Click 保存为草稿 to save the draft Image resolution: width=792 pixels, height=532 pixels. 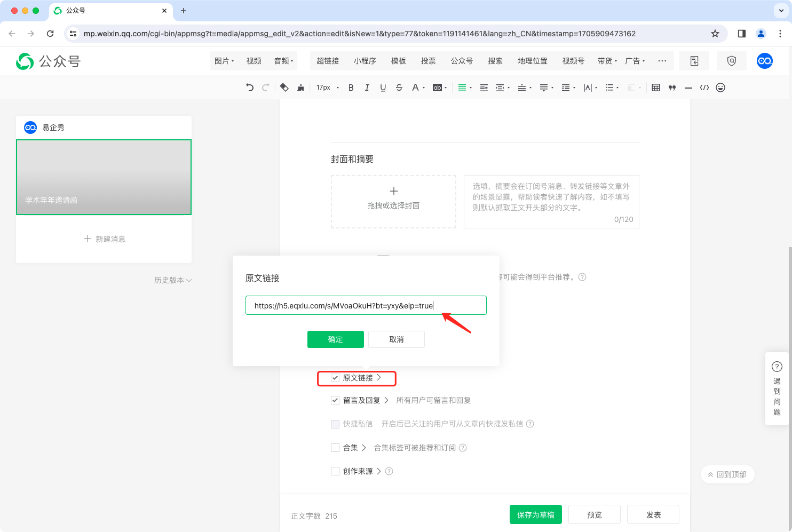535,515
